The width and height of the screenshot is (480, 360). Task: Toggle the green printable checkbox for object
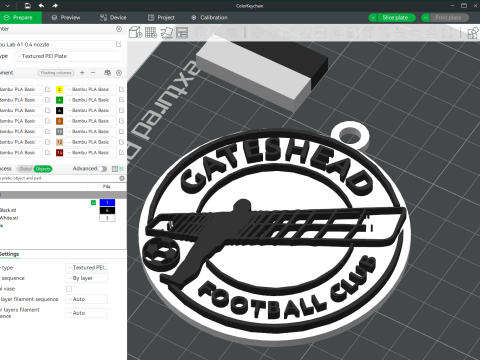93,202
